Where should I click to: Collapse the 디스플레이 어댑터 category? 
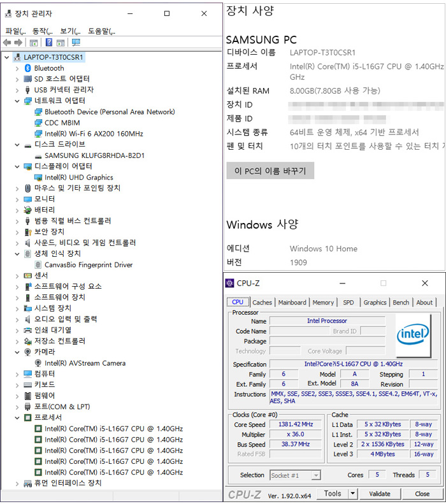17,166
